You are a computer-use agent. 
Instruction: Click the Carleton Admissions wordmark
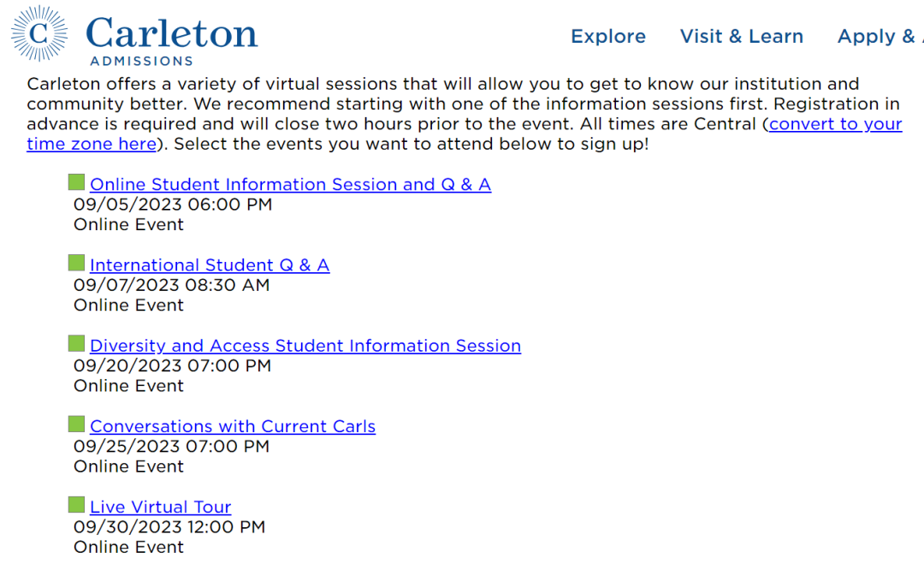point(171,40)
